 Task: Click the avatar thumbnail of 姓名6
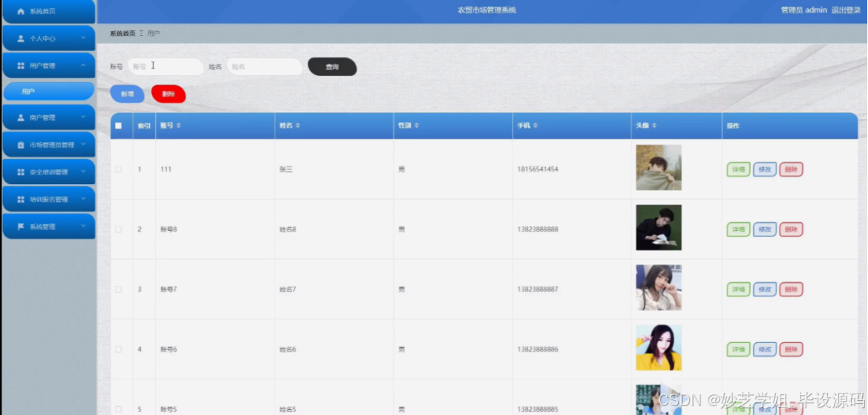pos(658,347)
